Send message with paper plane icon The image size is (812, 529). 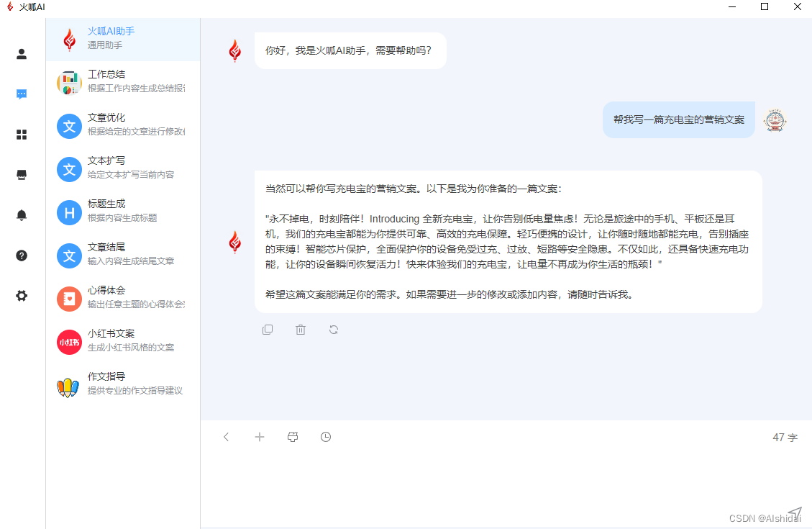coord(795,513)
